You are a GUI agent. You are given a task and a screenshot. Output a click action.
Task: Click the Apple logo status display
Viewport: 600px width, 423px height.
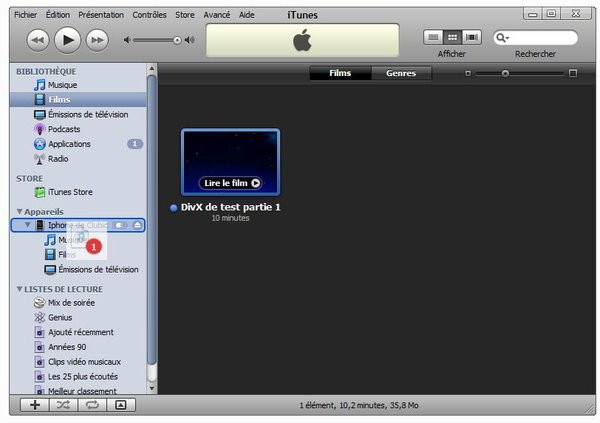pyautogui.click(x=302, y=40)
